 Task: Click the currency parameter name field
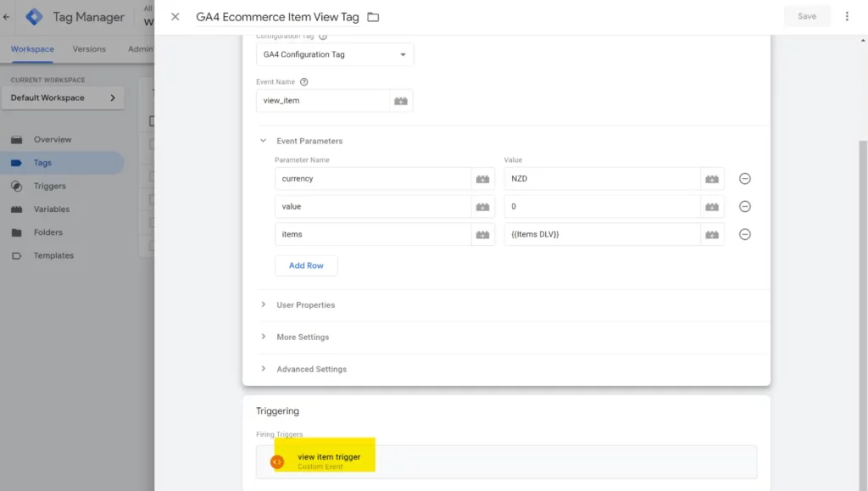[x=373, y=179]
